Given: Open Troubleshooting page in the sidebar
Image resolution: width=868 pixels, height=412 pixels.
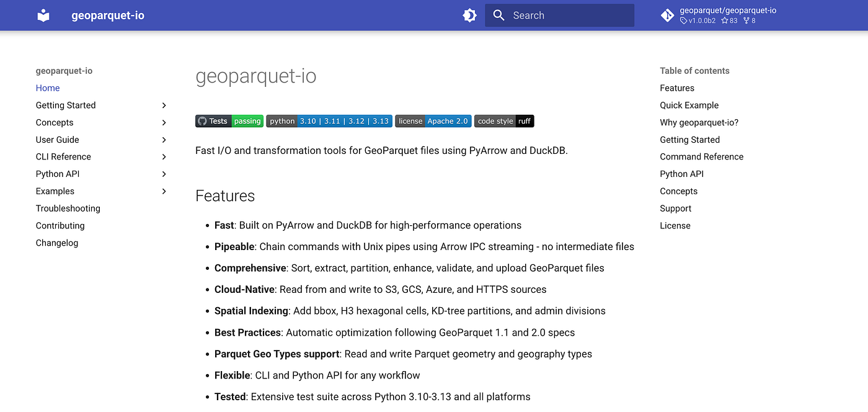Looking at the screenshot, I should tap(68, 208).
